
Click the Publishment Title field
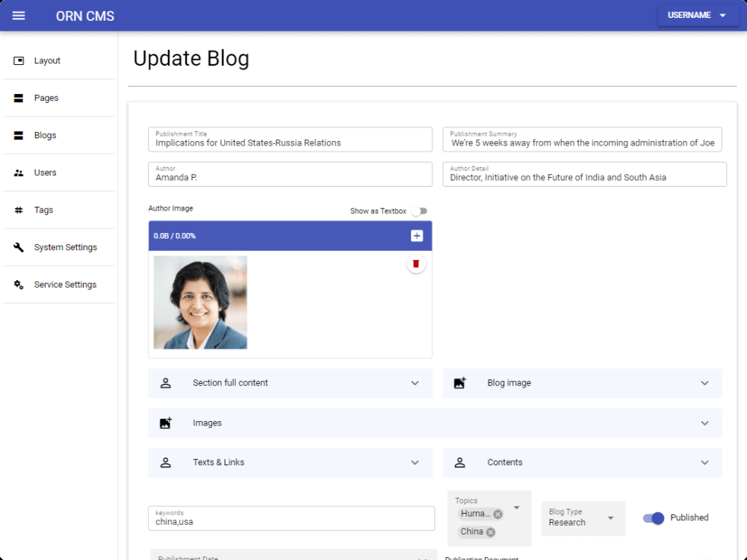tap(290, 140)
